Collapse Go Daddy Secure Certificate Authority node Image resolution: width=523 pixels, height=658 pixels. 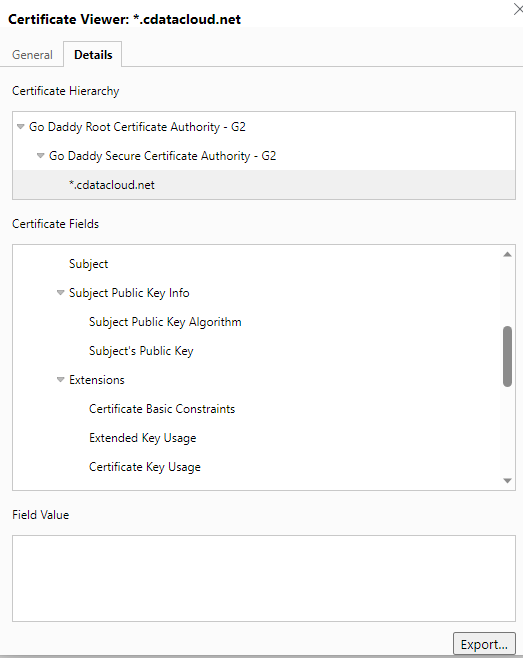tap(41, 155)
